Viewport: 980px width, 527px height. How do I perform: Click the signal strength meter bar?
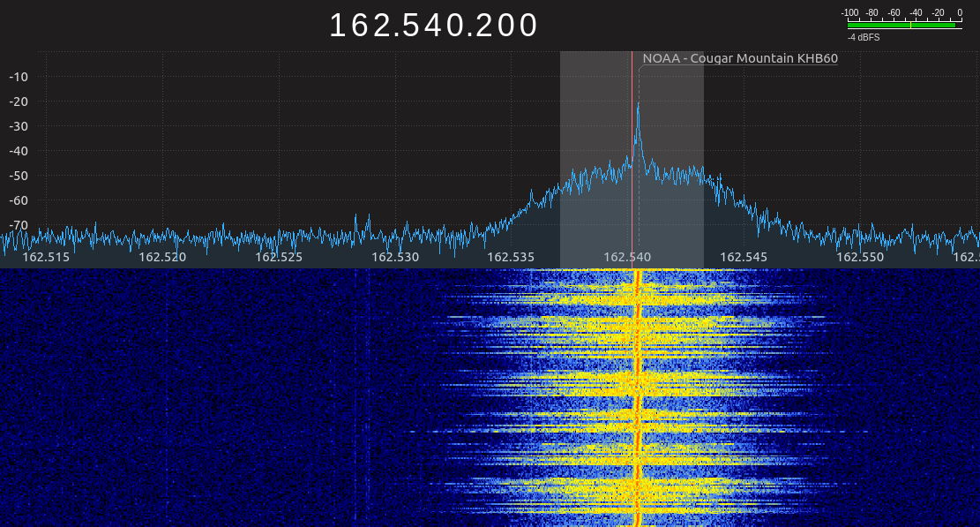[904, 25]
